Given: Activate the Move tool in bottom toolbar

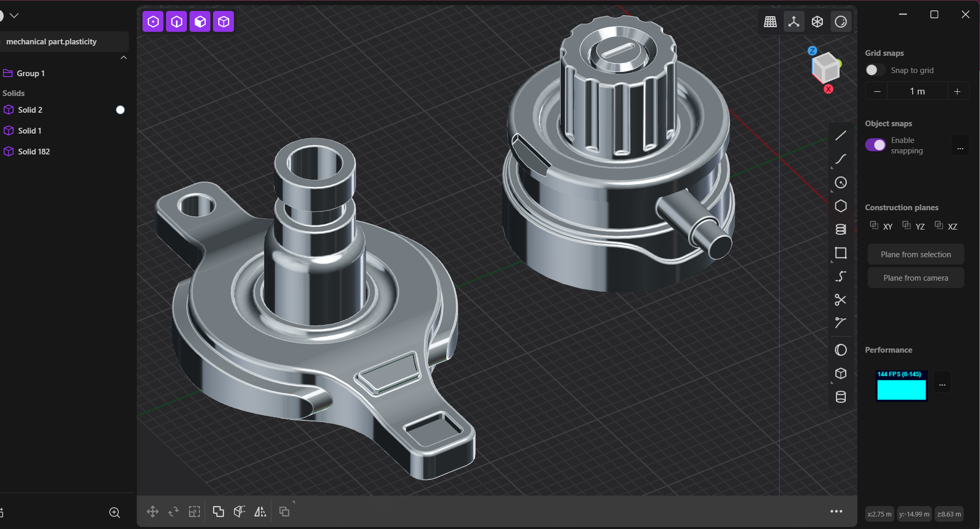Looking at the screenshot, I should tap(152, 511).
